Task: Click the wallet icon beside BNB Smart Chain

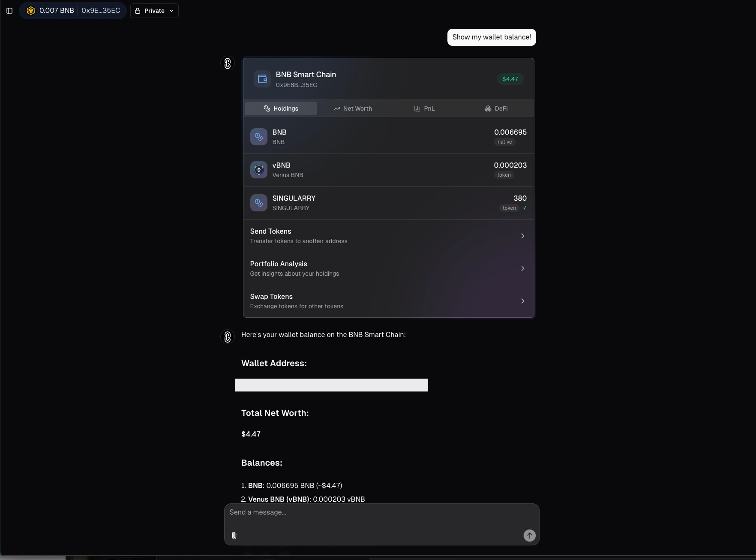Action: [x=262, y=79]
